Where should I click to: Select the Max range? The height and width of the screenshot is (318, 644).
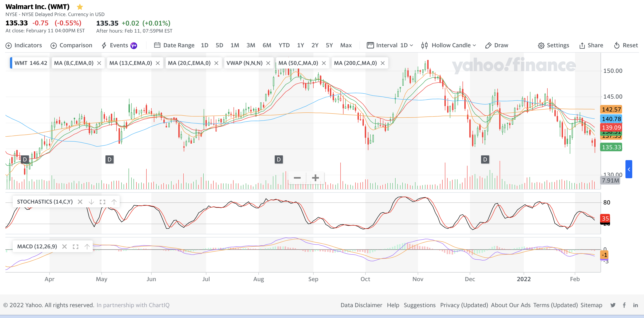tap(346, 45)
